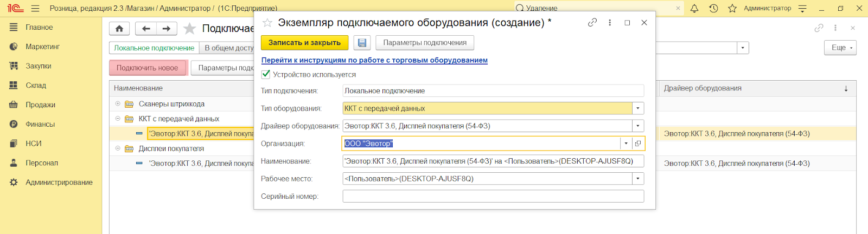Open Еще menu dropdown

(840, 48)
